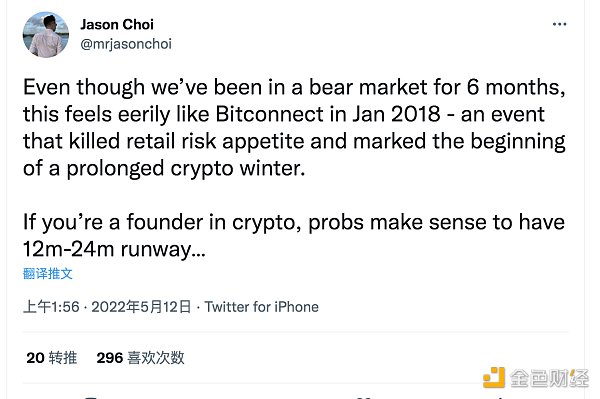
Task: Visit the @mrjasonchoi handle link
Action: point(126,44)
